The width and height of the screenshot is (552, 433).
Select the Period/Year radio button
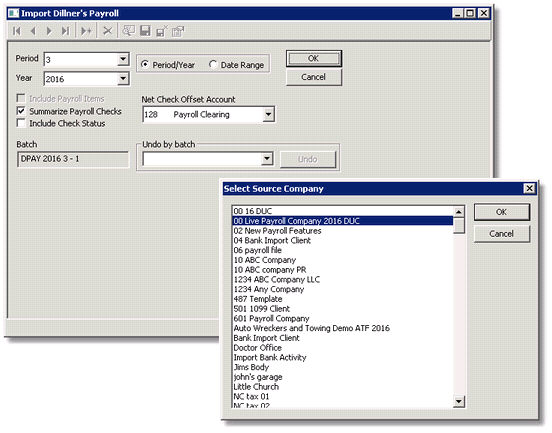point(144,64)
